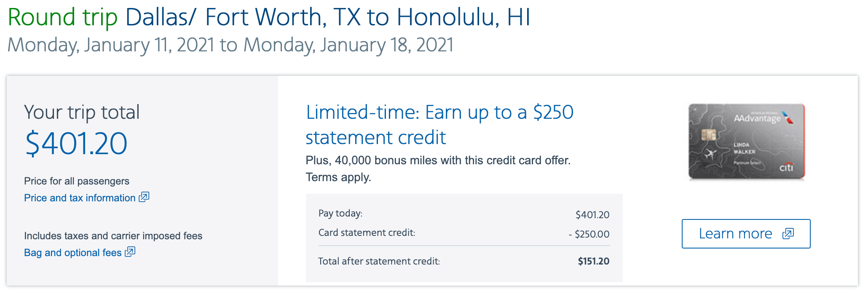
Task: Click the $151.20 total after statement credit
Action: pyautogui.click(x=593, y=262)
